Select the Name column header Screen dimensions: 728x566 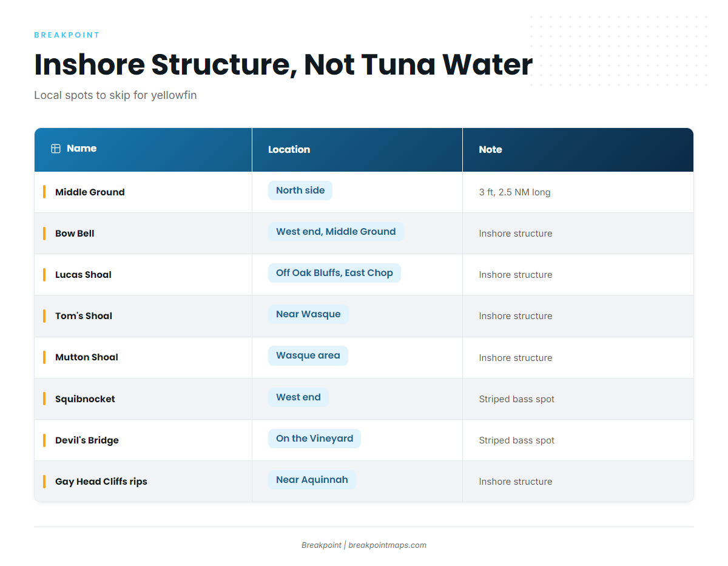pos(143,150)
